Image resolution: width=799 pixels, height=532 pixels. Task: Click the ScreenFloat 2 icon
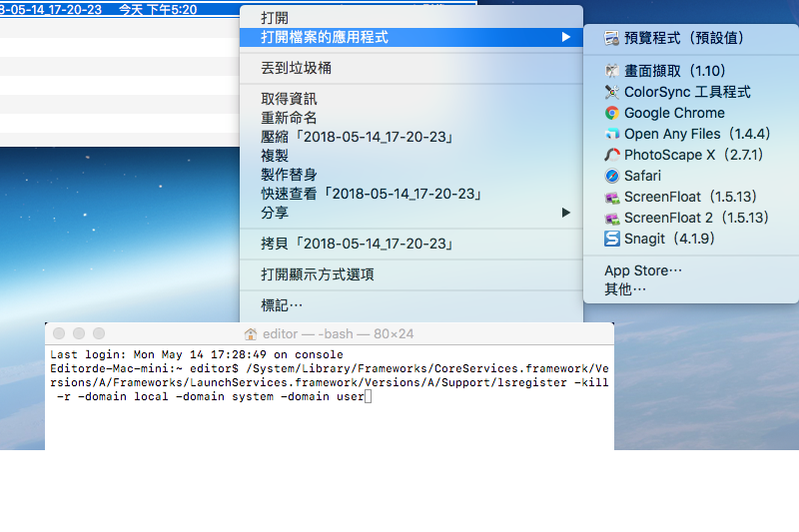point(611,218)
